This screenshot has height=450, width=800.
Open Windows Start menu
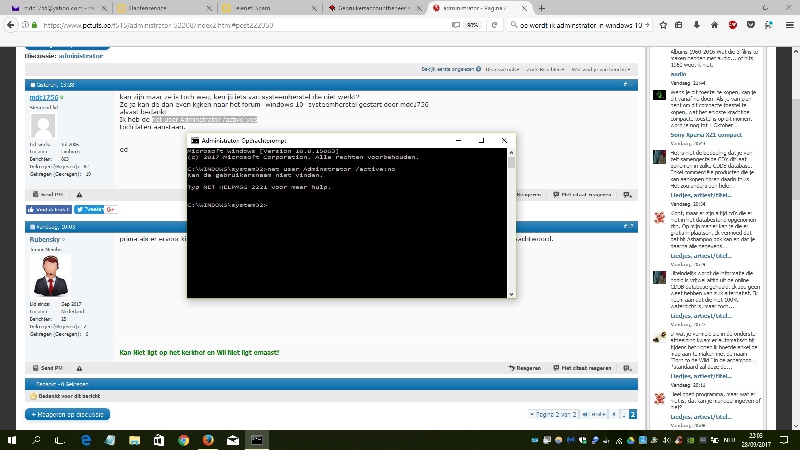pos(11,440)
